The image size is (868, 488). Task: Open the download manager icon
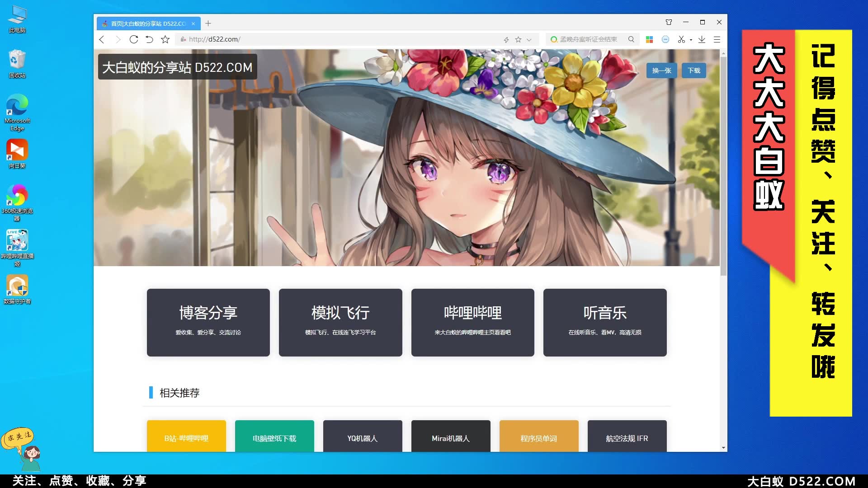(702, 39)
